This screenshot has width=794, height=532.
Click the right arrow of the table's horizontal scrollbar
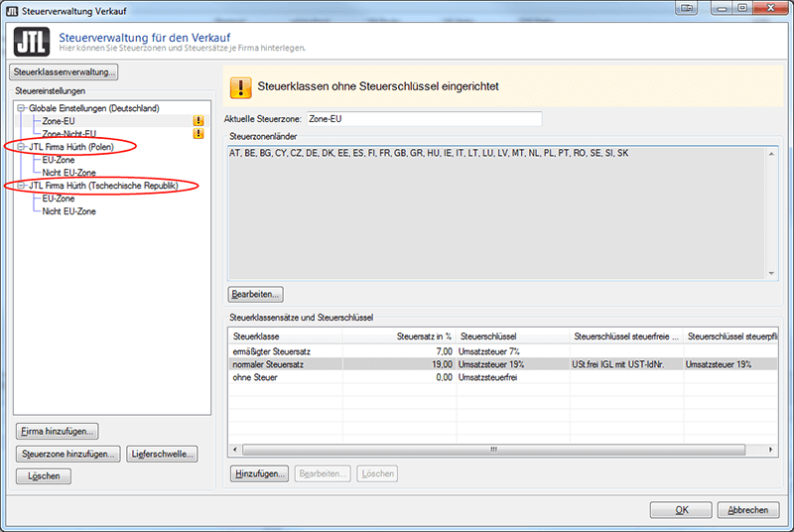[x=771, y=450]
